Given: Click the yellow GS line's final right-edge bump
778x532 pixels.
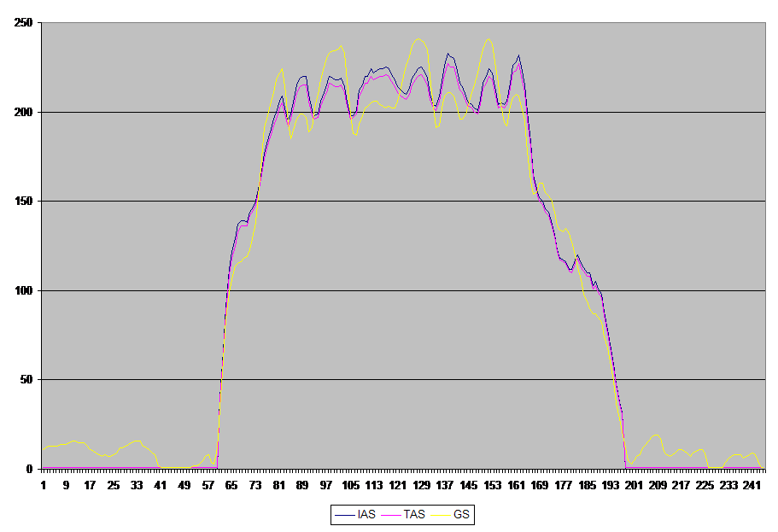Looking at the screenshot, I should tap(752, 453).
